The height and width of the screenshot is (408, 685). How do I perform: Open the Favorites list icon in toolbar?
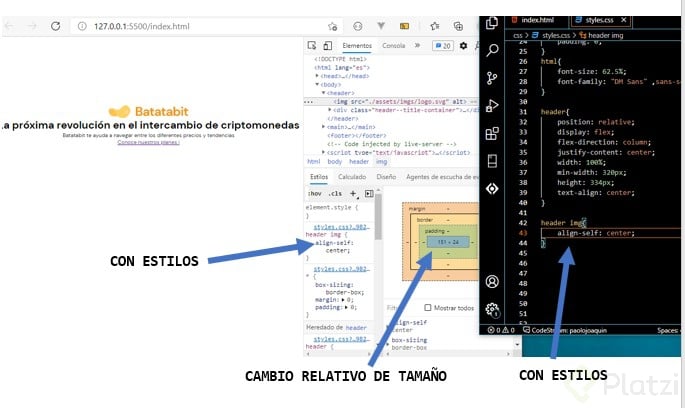[x=434, y=26]
